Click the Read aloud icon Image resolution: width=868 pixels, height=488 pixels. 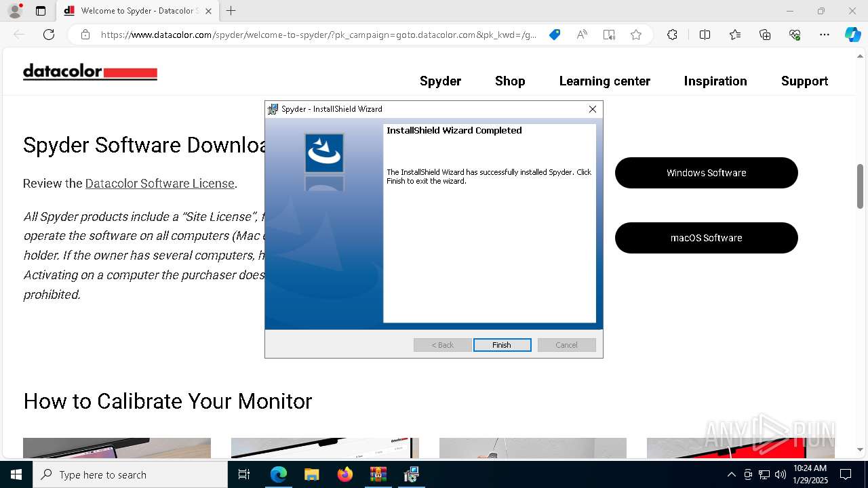pyautogui.click(x=582, y=35)
